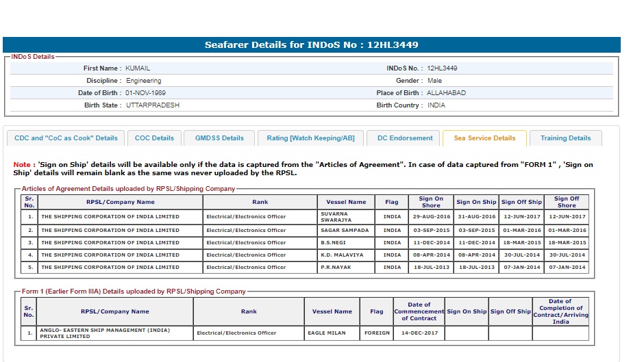644x362 pixels.
Task: Click the Date of Commencement of Contract header
Action: coord(419,311)
